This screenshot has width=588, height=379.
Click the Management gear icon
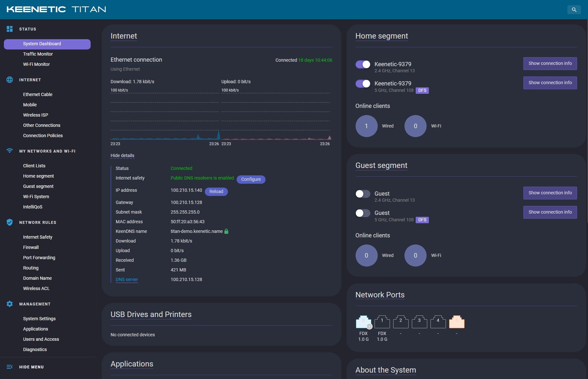(10, 304)
